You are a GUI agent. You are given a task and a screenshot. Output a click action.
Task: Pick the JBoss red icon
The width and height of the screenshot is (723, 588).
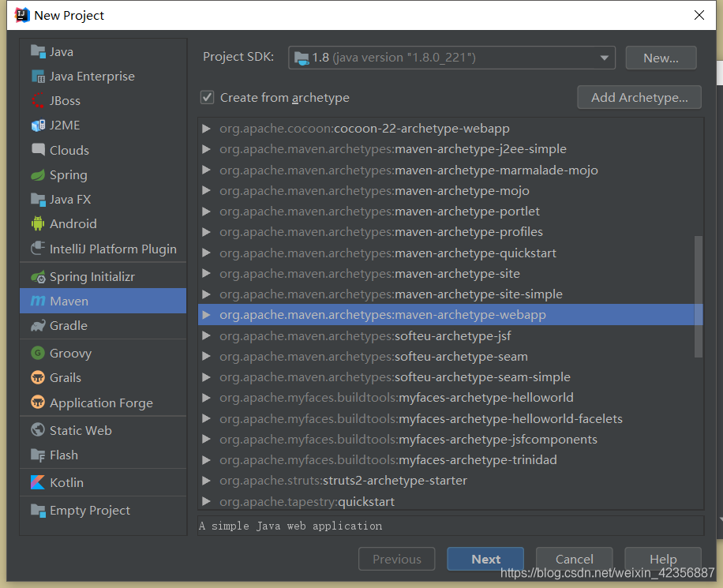point(38,100)
